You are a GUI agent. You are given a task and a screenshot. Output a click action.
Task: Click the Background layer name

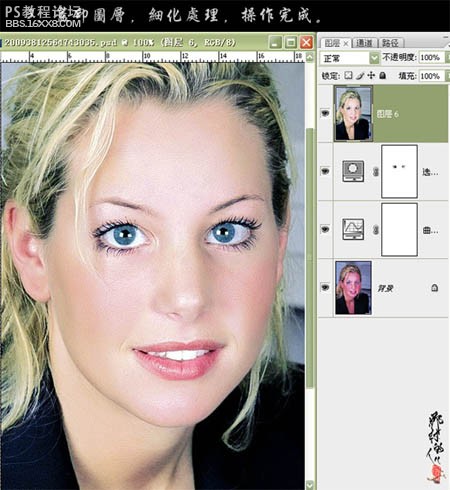click(x=385, y=288)
